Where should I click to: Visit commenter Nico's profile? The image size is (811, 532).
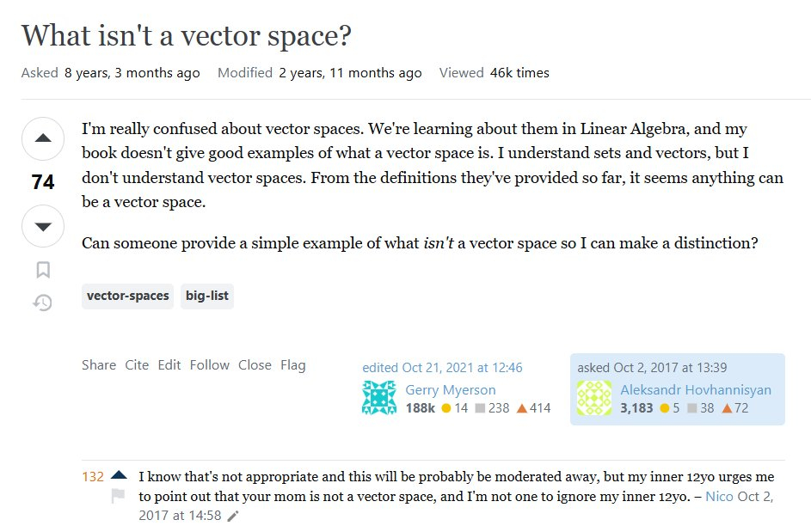click(x=719, y=497)
